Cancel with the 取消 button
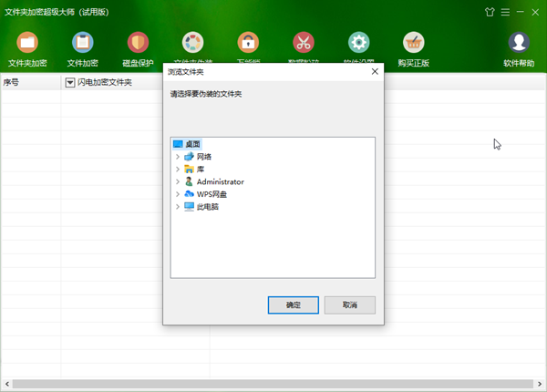Viewport: 547px width, 392px height. [x=349, y=305]
